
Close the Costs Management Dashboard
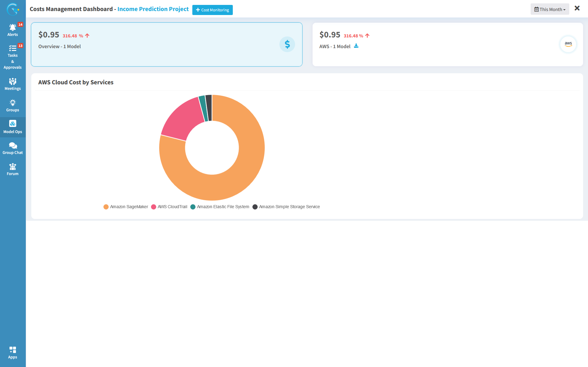click(577, 8)
